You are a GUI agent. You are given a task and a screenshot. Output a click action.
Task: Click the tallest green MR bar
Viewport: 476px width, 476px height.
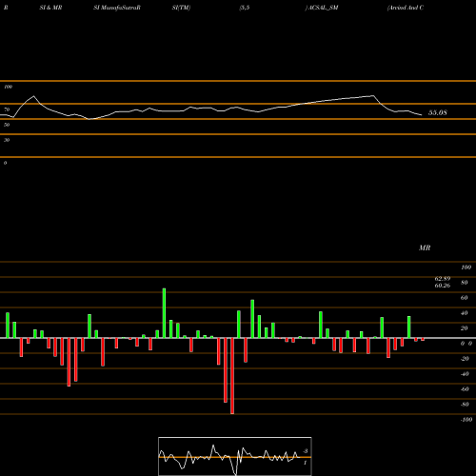pyautogui.click(x=164, y=313)
